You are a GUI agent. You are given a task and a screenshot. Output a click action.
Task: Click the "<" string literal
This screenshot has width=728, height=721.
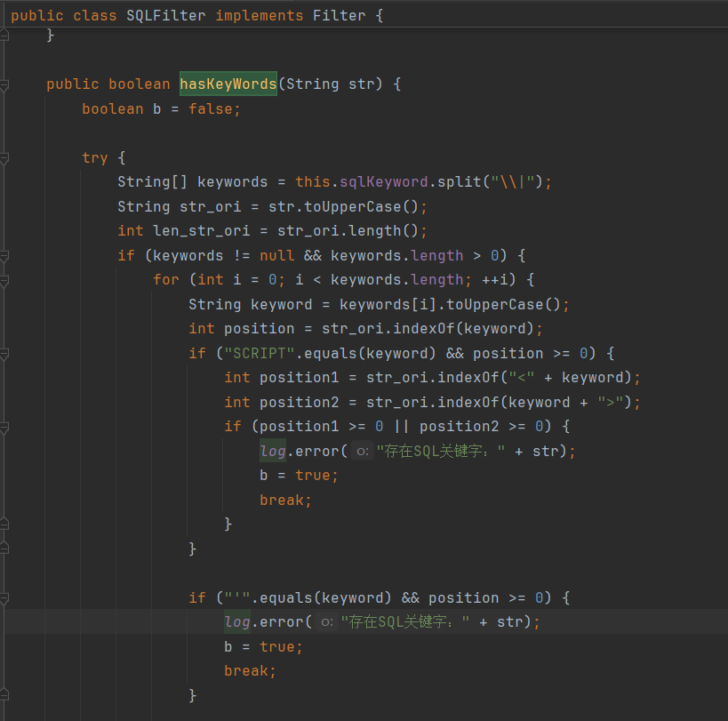tap(522, 378)
